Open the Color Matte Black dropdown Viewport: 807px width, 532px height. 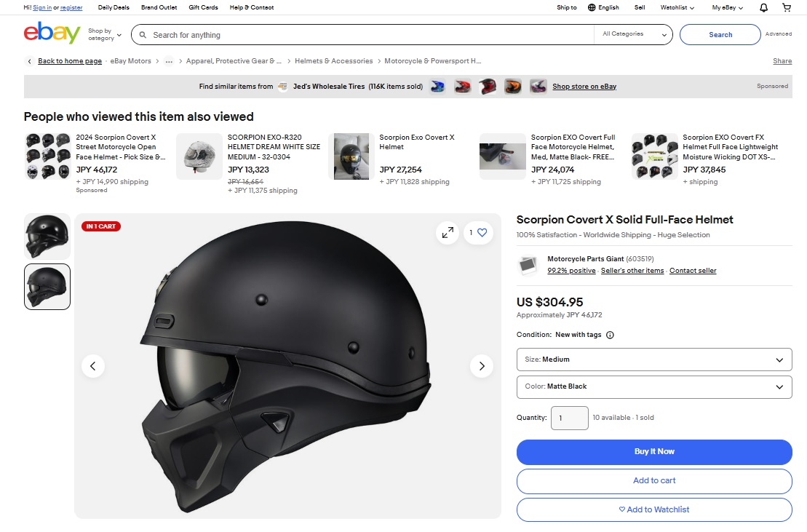[654, 387]
